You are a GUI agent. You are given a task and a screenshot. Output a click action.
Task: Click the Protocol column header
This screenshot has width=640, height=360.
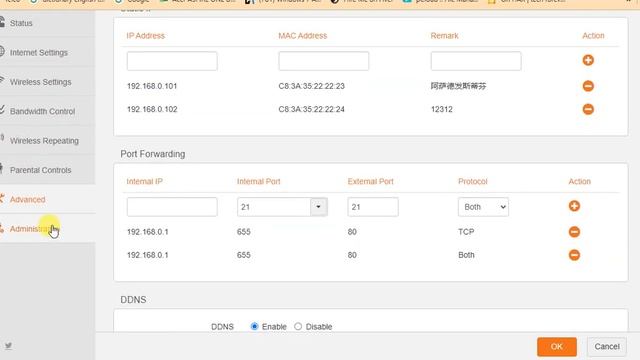472,181
